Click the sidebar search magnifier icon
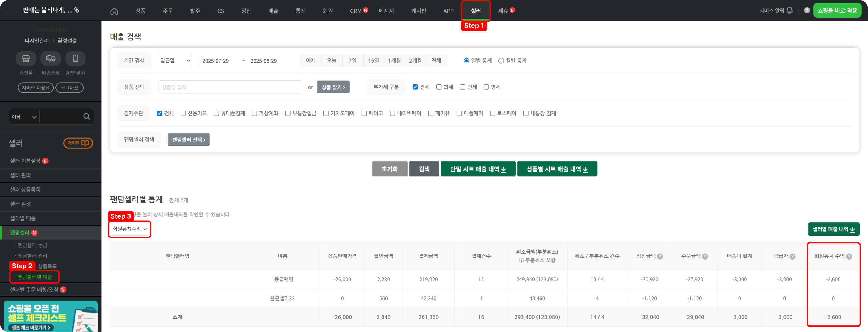The width and height of the screenshot is (868, 332). click(x=87, y=117)
